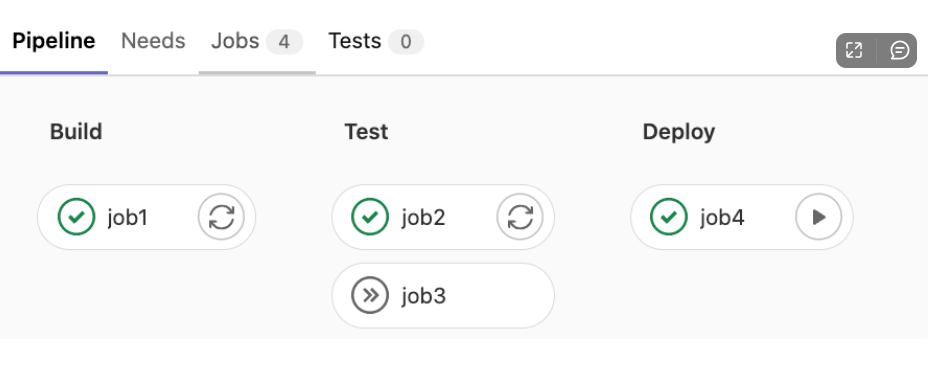Click the skipped double-arrow icon on job3
This screenshot has width=928, height=366.
(370, 296)
